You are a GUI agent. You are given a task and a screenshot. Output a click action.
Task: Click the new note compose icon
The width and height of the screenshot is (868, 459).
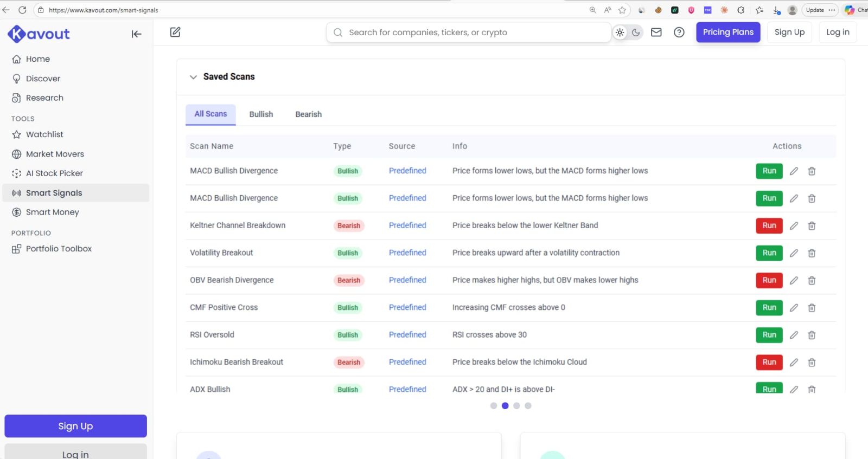175,32
